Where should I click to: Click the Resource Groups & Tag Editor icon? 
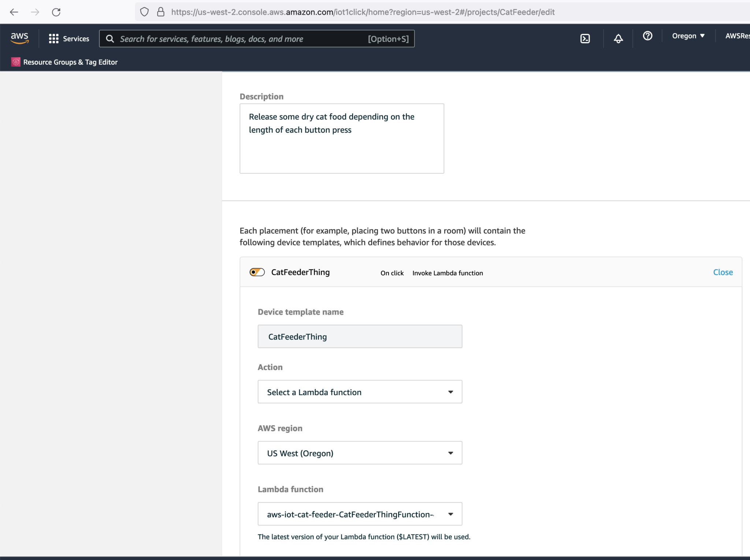pyautogui.click(x=16, y=62)
